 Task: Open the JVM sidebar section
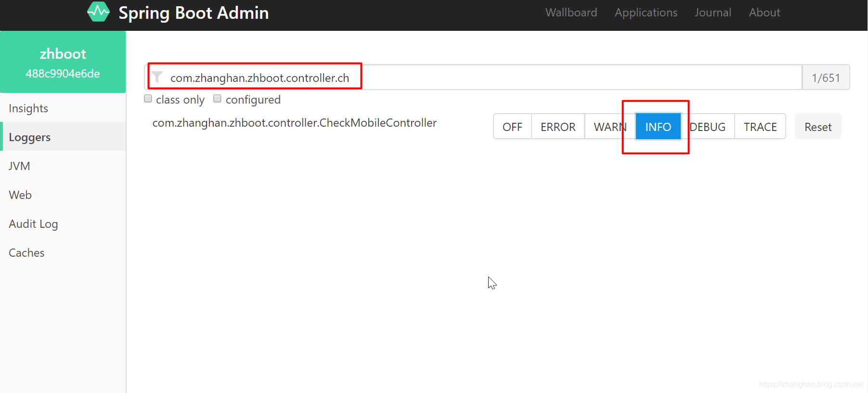[63, 166]
